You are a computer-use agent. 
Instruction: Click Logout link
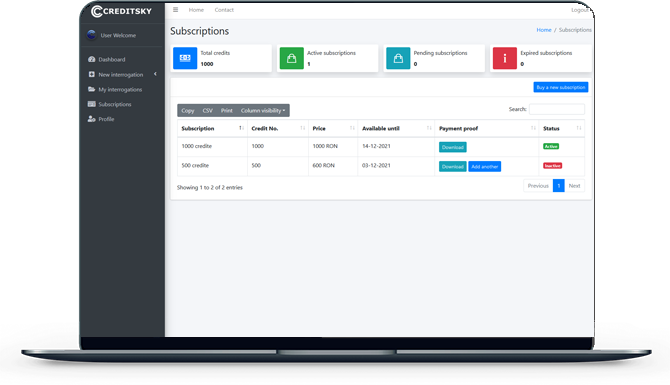coord(580,10)
